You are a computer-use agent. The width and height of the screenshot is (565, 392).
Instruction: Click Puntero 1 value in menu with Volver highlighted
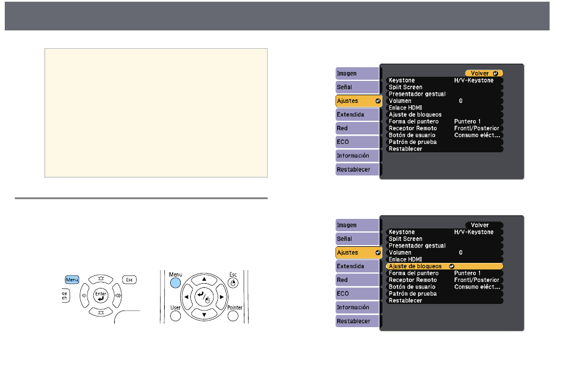pos(467,121)
